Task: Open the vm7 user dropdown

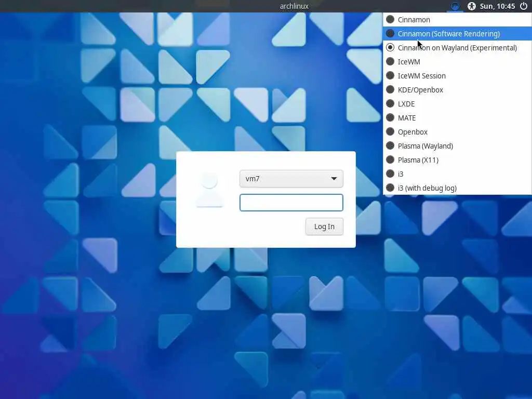Action: (291, 179)
